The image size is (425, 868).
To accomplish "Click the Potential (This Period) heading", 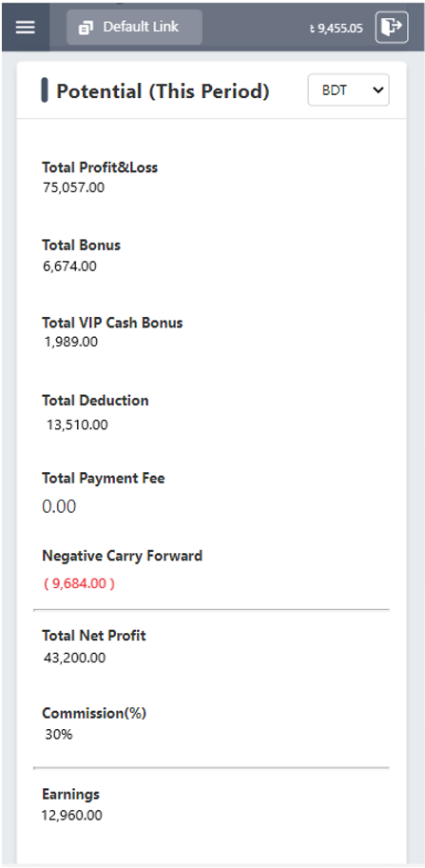I will 163,90.
